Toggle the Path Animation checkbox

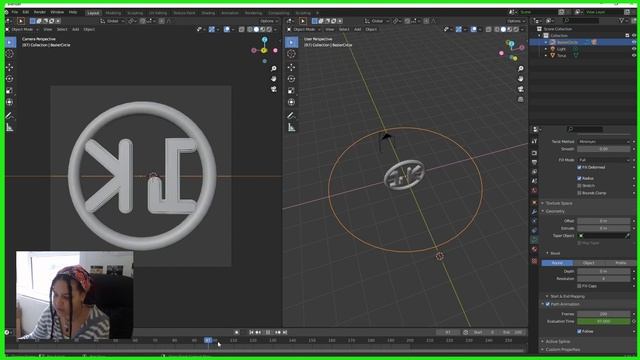(x=548, y=304)
